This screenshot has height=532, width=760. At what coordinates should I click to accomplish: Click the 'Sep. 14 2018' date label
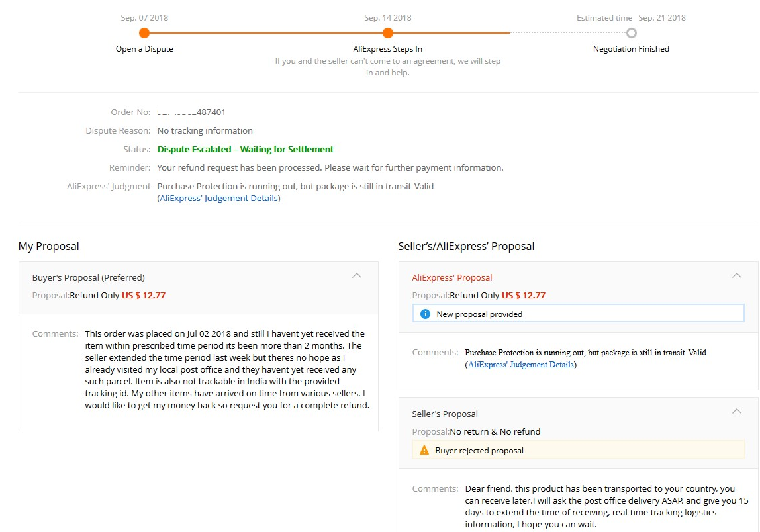[x=388, y=18]
